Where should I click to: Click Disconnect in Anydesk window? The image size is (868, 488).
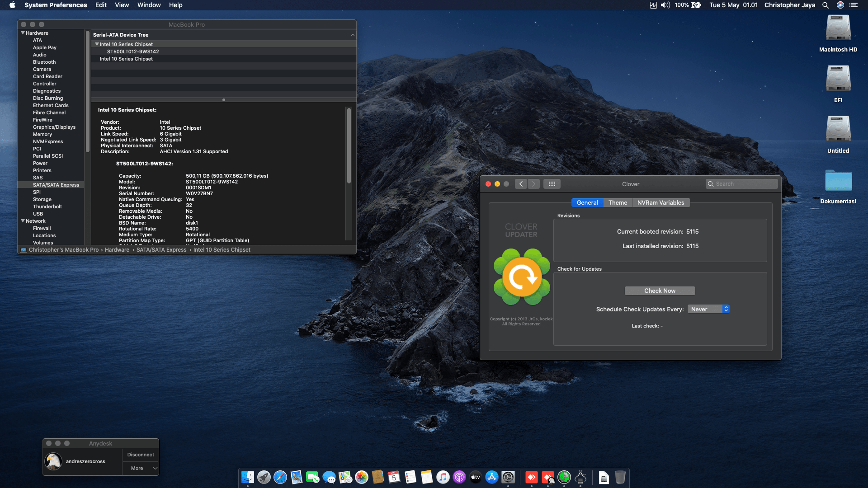[141, 455]
